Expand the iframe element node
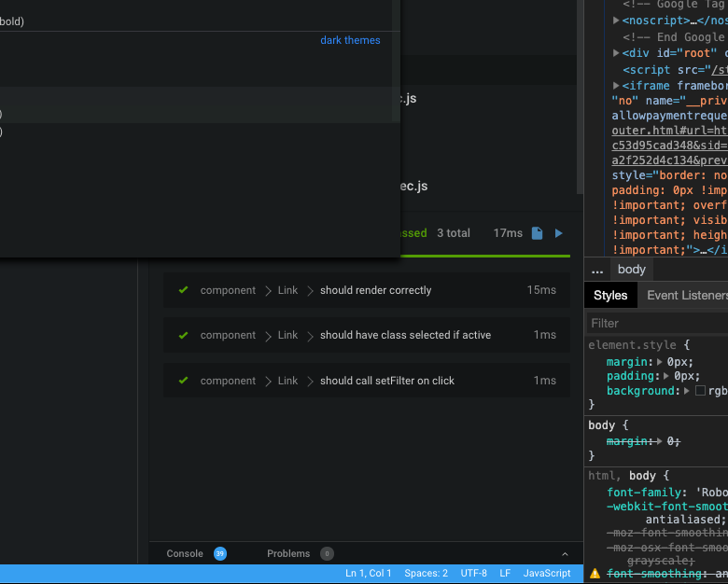The width and height of the screenshot is (728, 584). pyautogui.click(x=616, y=86)
